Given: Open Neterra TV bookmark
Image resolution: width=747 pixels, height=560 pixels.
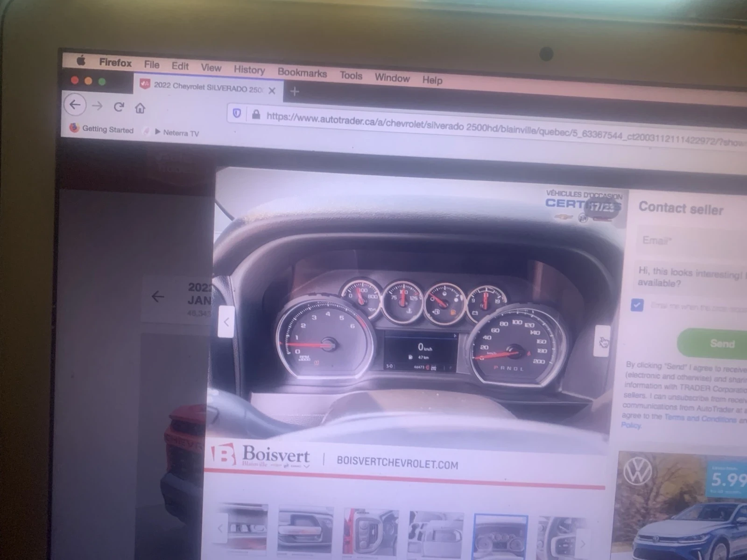Looking at the screenshot, I should [176, 133].
